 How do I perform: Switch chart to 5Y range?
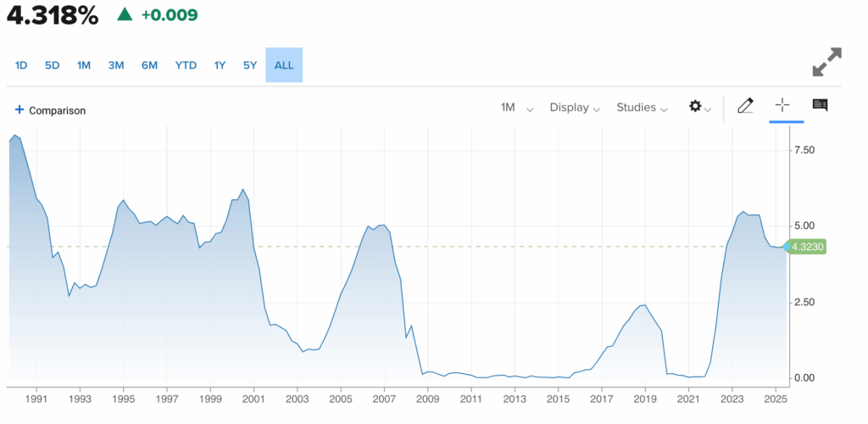click(x=250, y=65)
